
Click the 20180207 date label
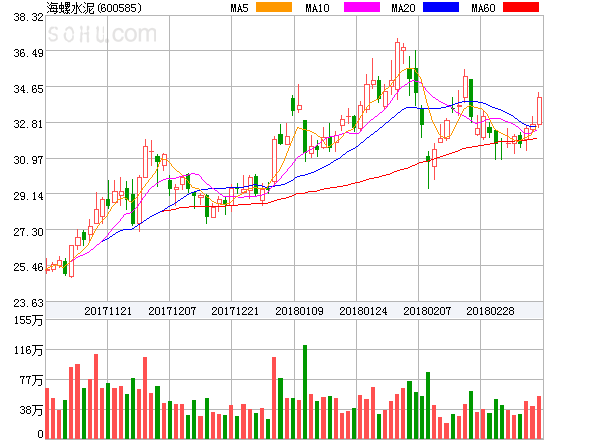point(427,311)
